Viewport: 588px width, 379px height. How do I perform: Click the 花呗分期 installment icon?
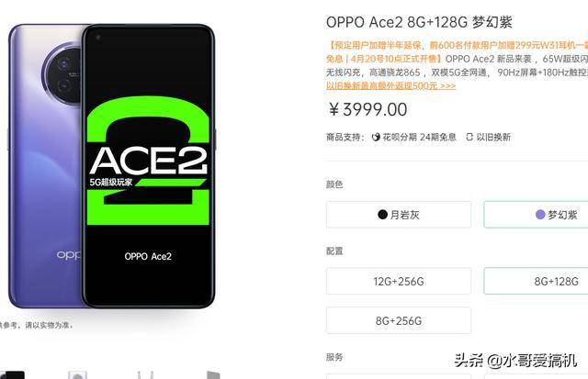376,137
